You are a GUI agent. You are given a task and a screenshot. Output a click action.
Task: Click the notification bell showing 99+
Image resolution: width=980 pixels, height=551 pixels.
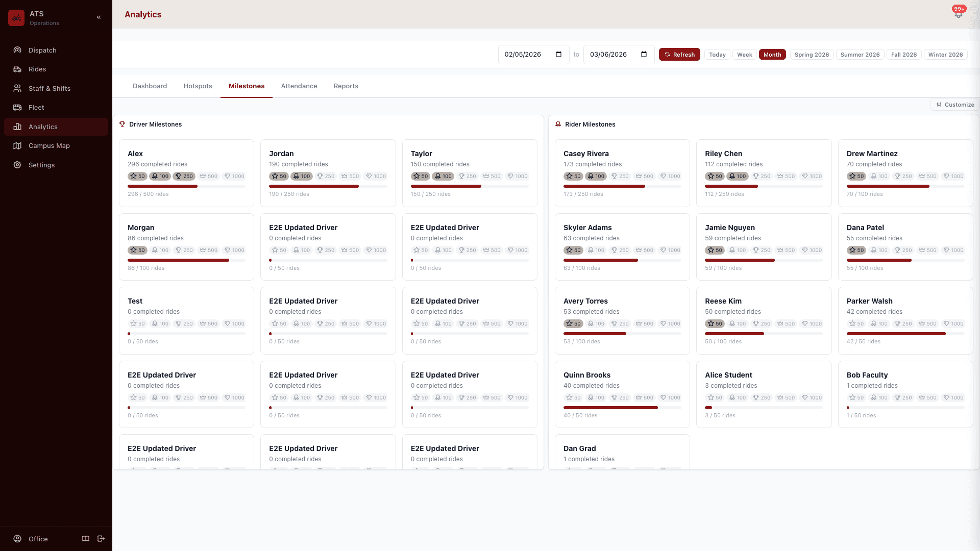tap(958, 14)
